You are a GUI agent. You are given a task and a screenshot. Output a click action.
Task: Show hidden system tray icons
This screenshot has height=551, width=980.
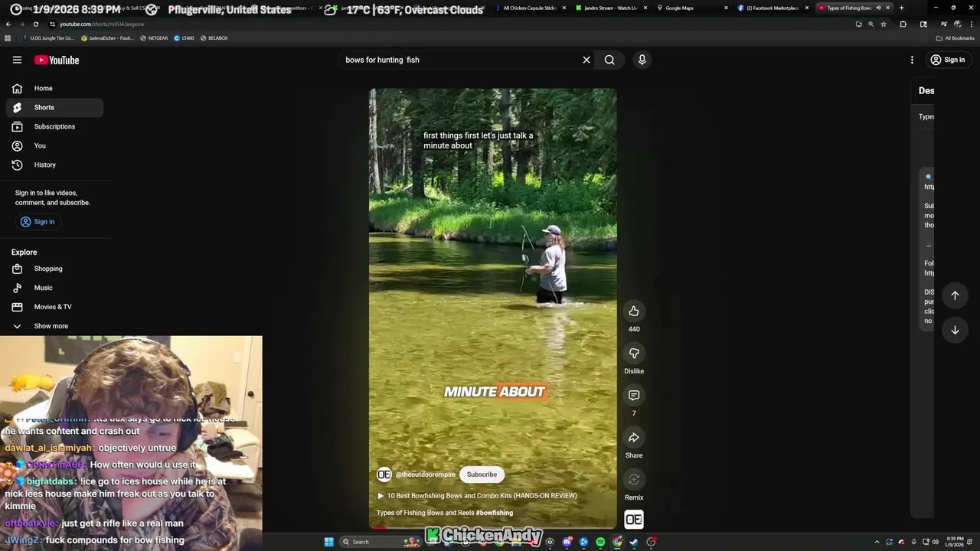877,542
